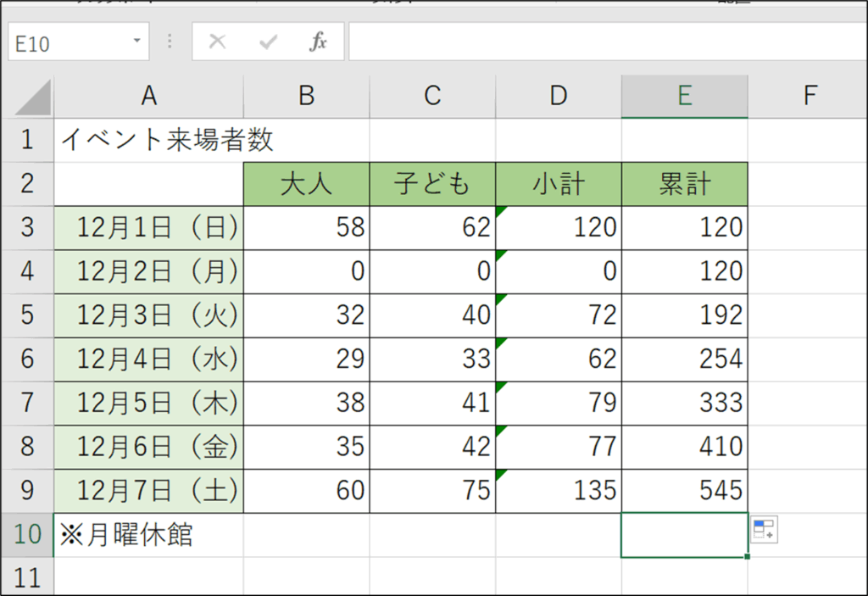Image resolution: width=868 pixels, height=596 pixels.
Task: Select column B header
Action: (307, 97)
